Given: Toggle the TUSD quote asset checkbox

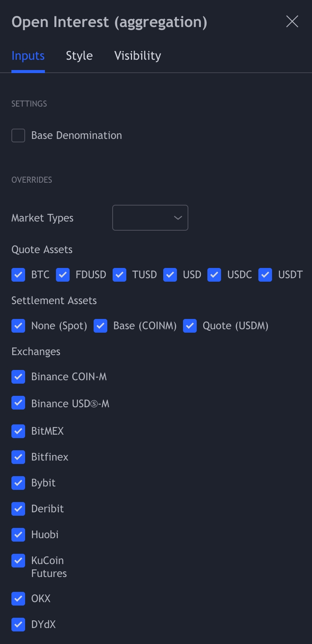Looking at the screenshot, I should 119,275.
